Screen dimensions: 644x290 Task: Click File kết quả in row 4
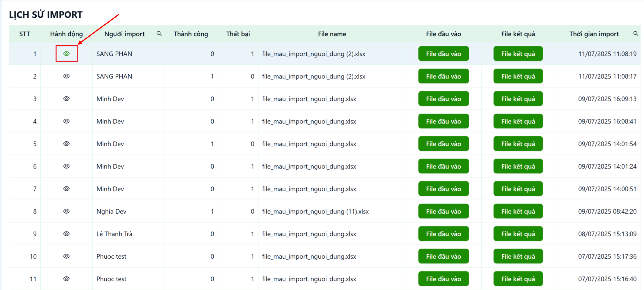[518, 121]
